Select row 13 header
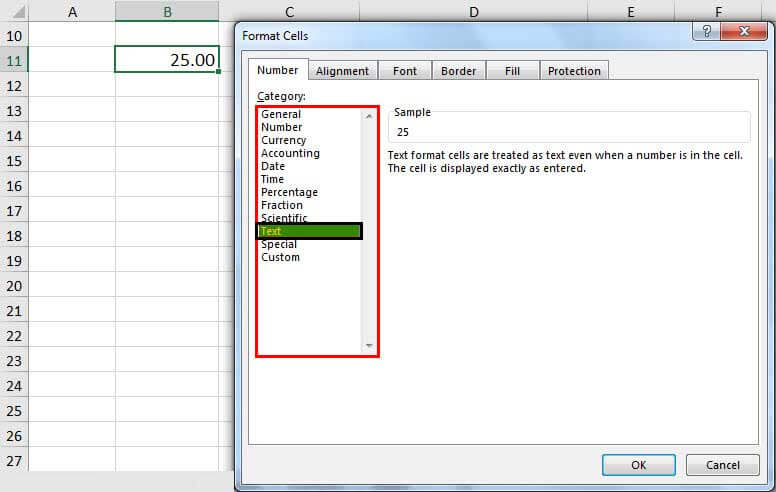Viewport: 776px width, 492px height. (x=14, y=111)
